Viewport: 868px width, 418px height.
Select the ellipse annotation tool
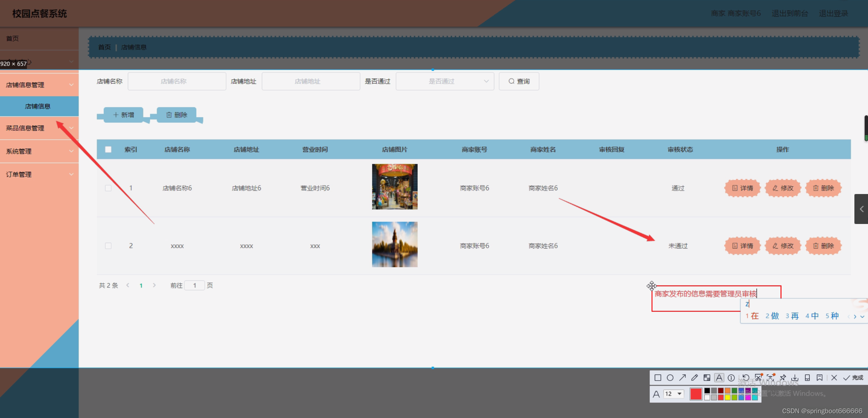[x=670, y=377]
